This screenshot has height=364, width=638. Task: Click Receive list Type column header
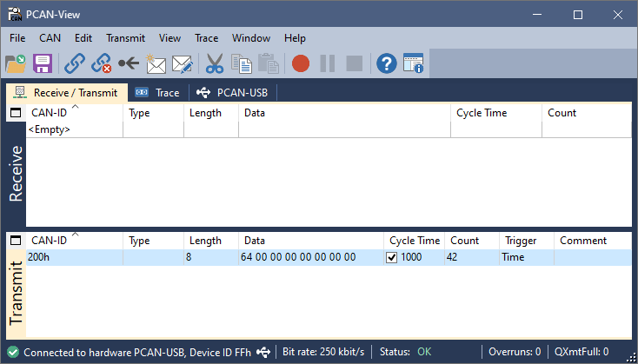coord(153,113)
